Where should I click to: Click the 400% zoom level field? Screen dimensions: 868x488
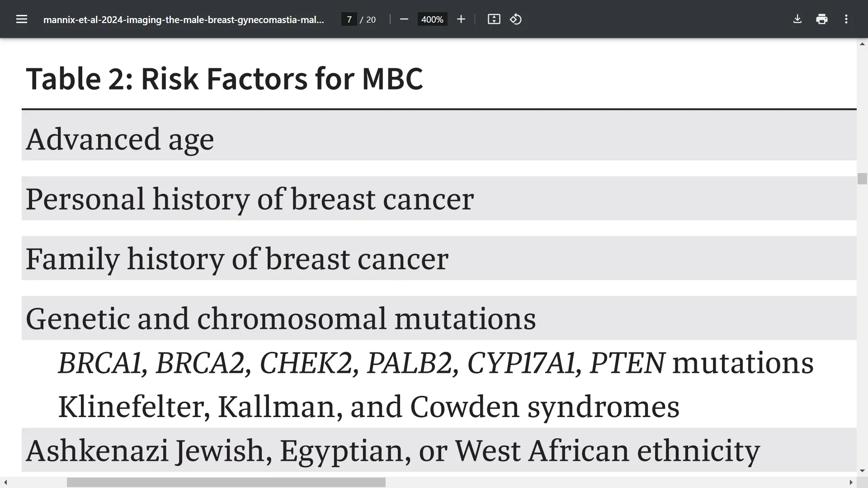[x=432, y=19]
